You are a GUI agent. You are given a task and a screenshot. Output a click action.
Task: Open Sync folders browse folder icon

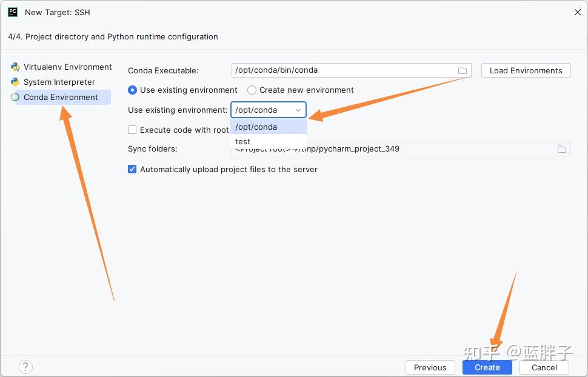[562, 149]
